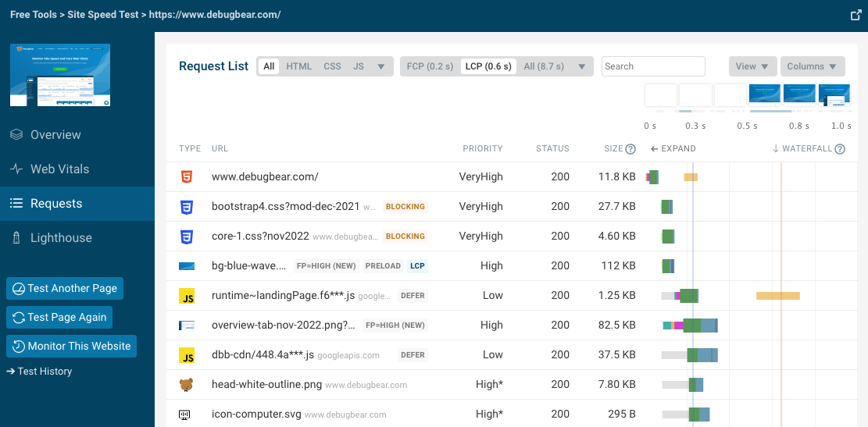The image size is (868, 427).
Task: Open the timing range dropdown arrow
Action: pos(581,67)
